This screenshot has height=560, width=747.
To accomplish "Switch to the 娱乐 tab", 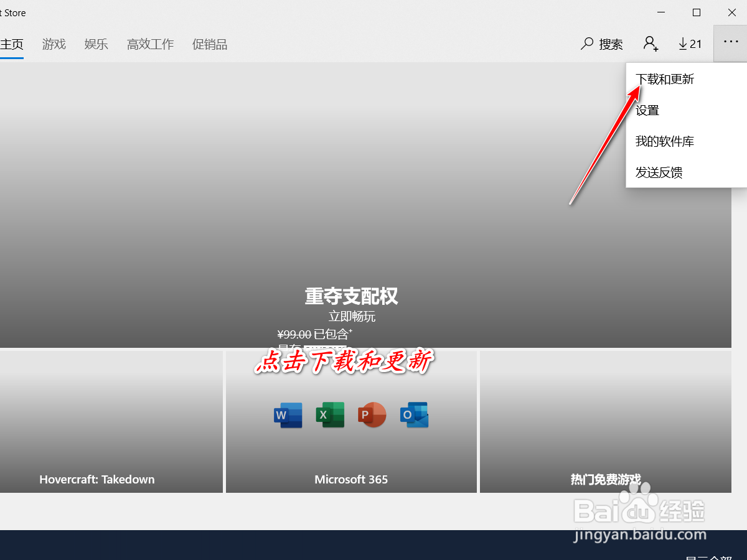I will click(96, 44).
